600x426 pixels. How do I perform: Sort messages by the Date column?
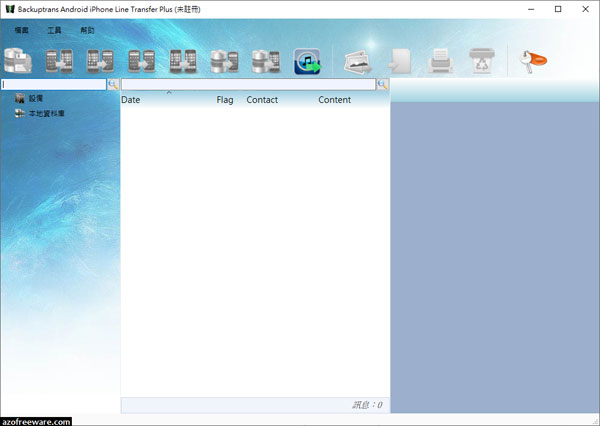[x=131, y=101]
